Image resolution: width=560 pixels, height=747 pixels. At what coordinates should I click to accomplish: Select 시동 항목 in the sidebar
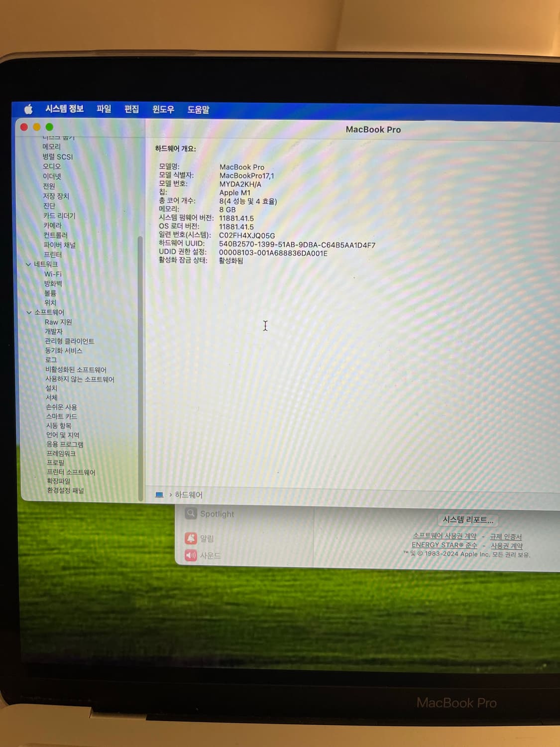pyautogui.click(x=59, y=426)
